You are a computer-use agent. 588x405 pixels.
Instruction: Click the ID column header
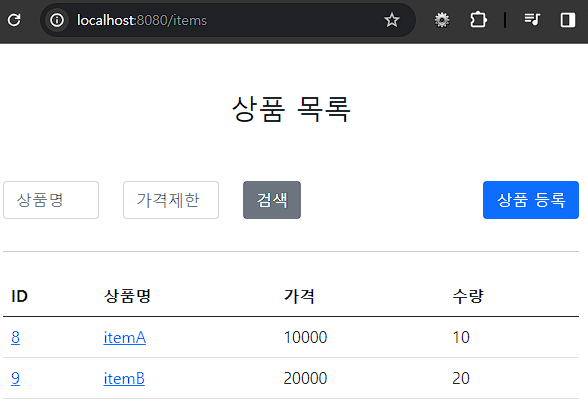point(20,296)
